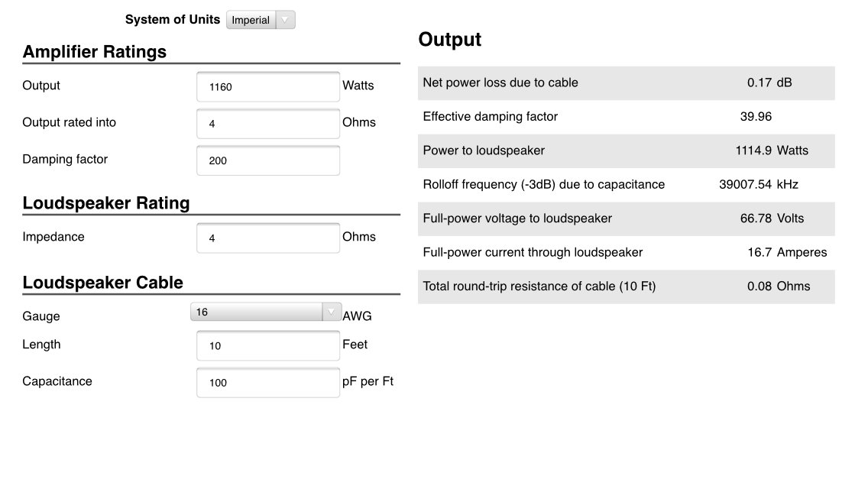The height and width of the screenshot is (489, 868).
Task: Select Full-power voltage to loudspeaker row
Action: 626,219
